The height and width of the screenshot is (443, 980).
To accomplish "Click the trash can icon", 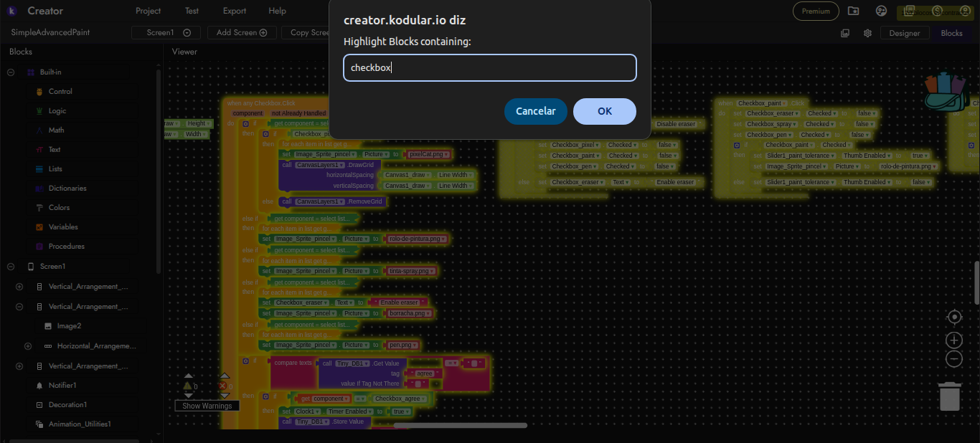I will pos(950,396).
